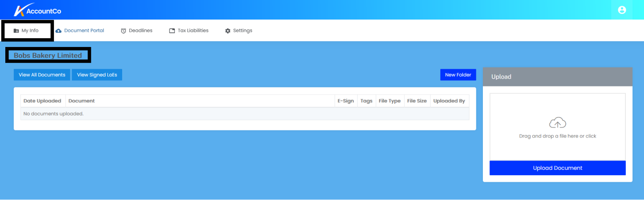Open the Tax Liabilities tab
644x200 pixels.
pyautogui.click(x=189, y=31)
